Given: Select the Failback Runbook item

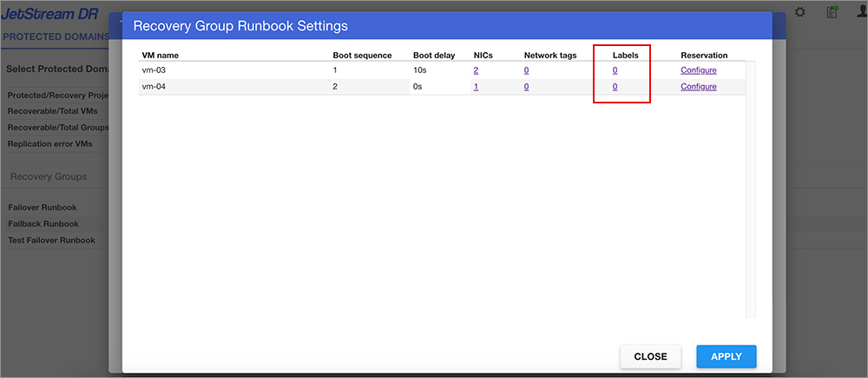Looking at the screenshot, I should pos(43,224).
